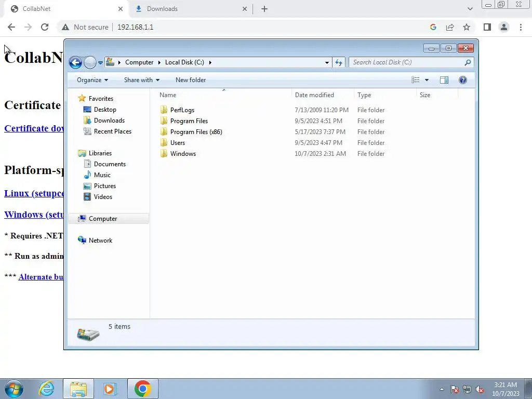This screenshot has width=532, height=399.
Task: Select the Windows folder icon
Action: [164, 153]
